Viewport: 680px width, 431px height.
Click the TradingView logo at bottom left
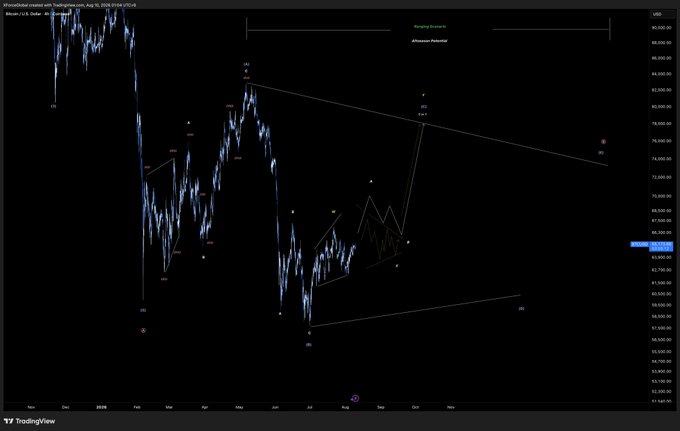29,421
